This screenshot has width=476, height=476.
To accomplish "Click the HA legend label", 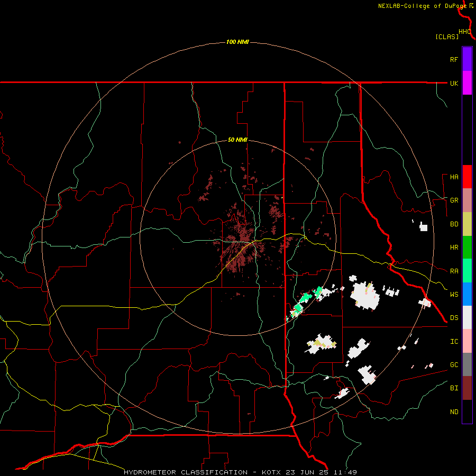I will click(454, 177).
